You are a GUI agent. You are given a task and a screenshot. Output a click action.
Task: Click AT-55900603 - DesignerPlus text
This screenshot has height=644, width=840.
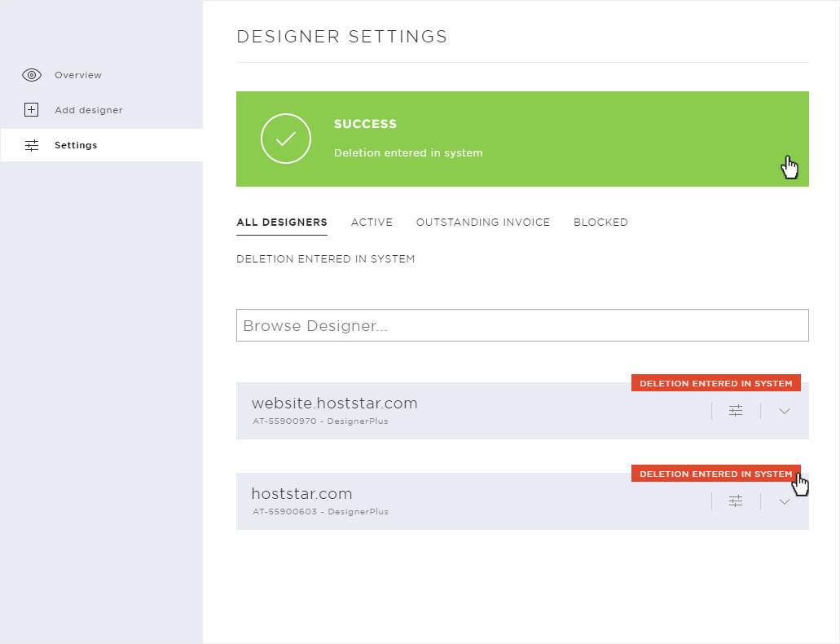pyautogui.click(x=320, y=512)
